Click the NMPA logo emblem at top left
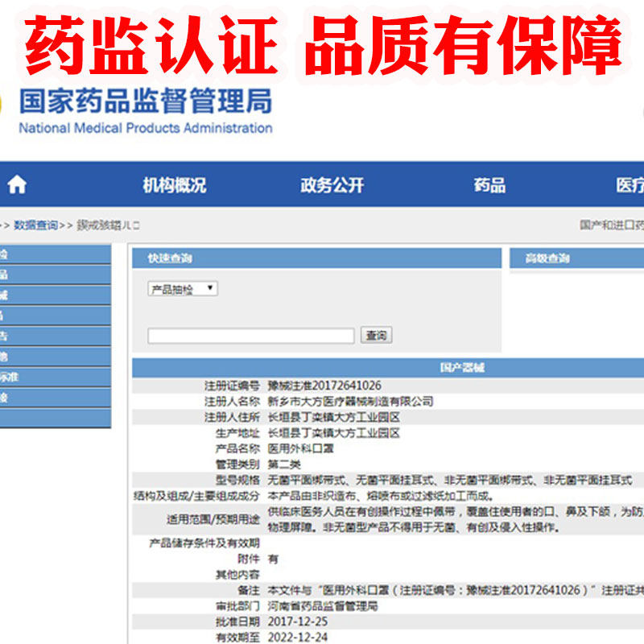The image size is (644, 644). [x=3, y=105]
